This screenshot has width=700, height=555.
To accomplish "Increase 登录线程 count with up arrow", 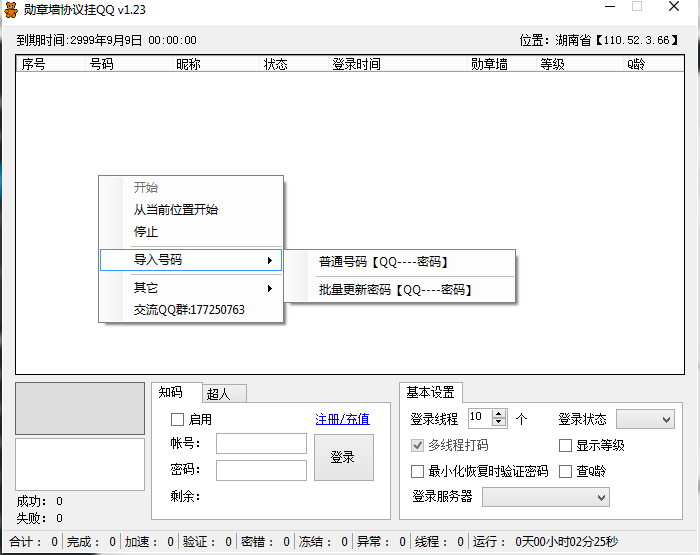I will [499, 414].
